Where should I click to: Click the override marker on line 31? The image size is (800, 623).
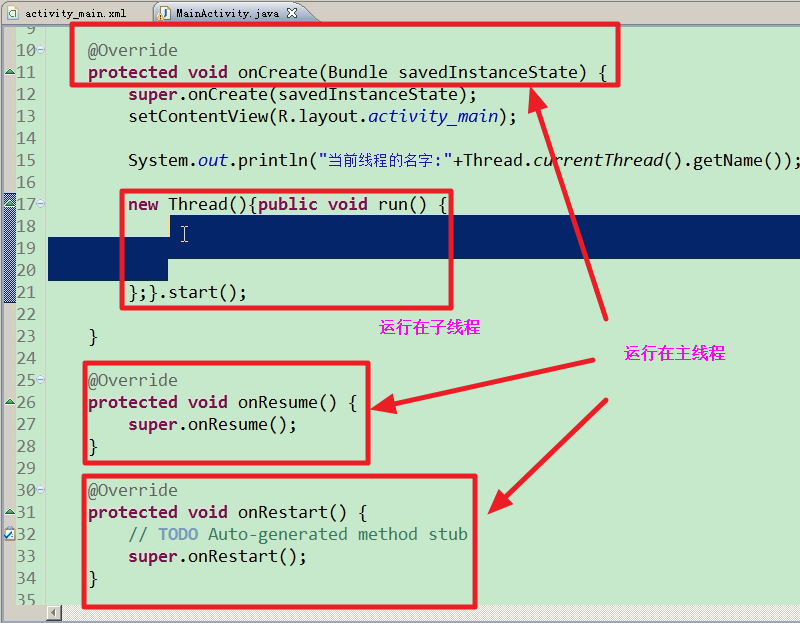click(x=10, y=512)
